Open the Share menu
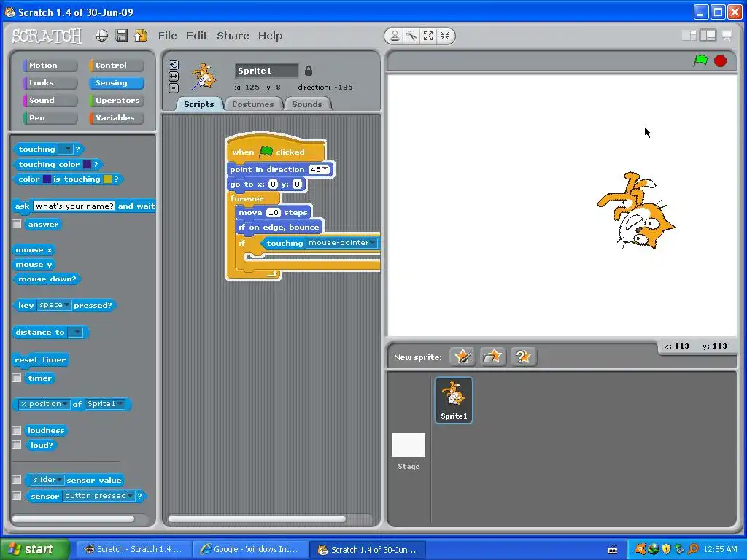This screenshot has width=747, height=560. 233,36
